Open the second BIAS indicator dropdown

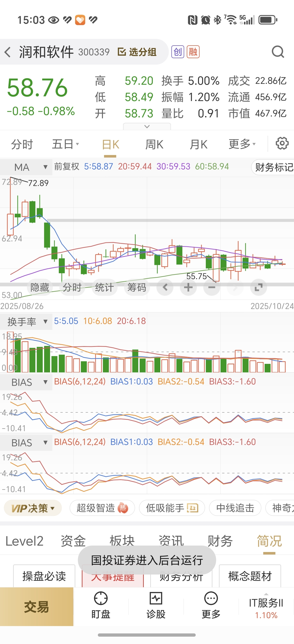click(26, 443)
